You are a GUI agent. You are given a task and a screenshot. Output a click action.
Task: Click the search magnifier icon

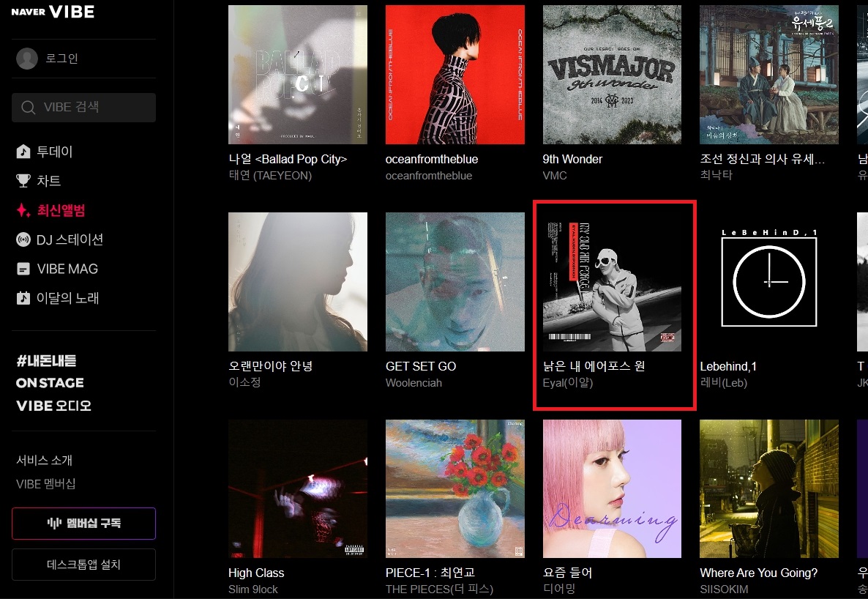[29, 107]
